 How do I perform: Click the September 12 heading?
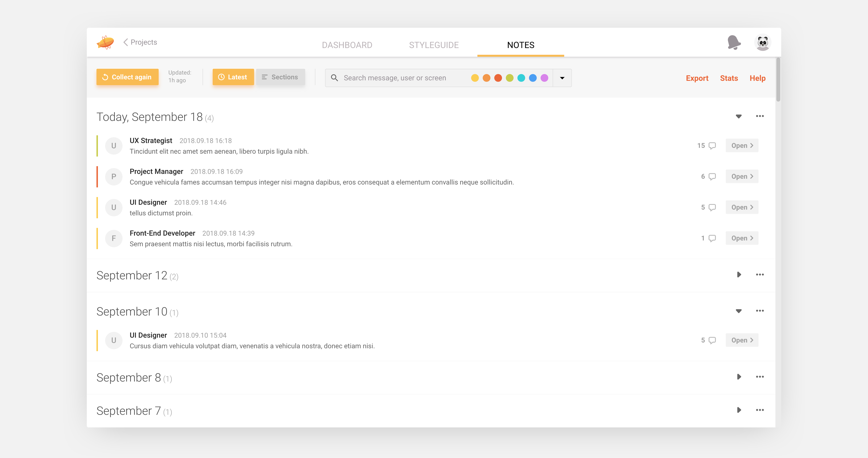132,275
